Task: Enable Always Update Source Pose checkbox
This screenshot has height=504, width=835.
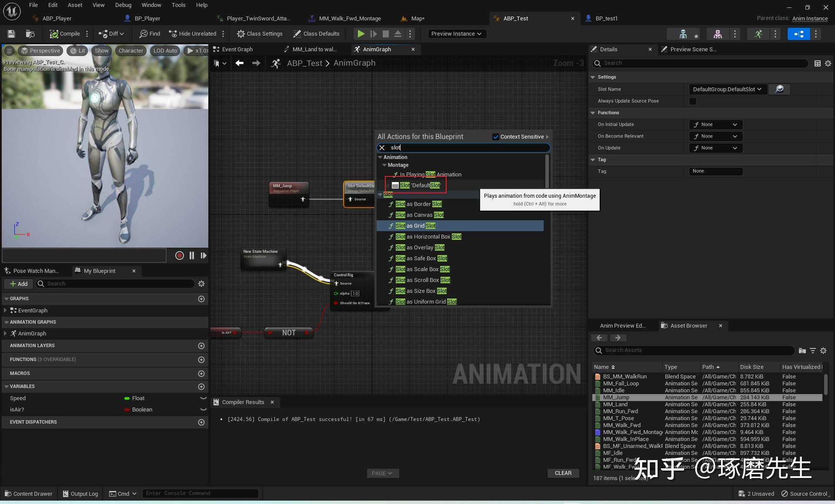Action: point(693,101)
